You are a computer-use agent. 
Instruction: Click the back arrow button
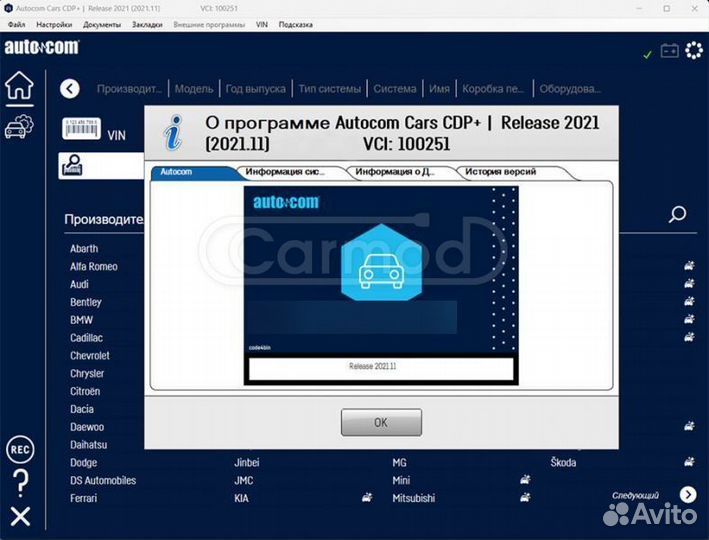point(70,89)
